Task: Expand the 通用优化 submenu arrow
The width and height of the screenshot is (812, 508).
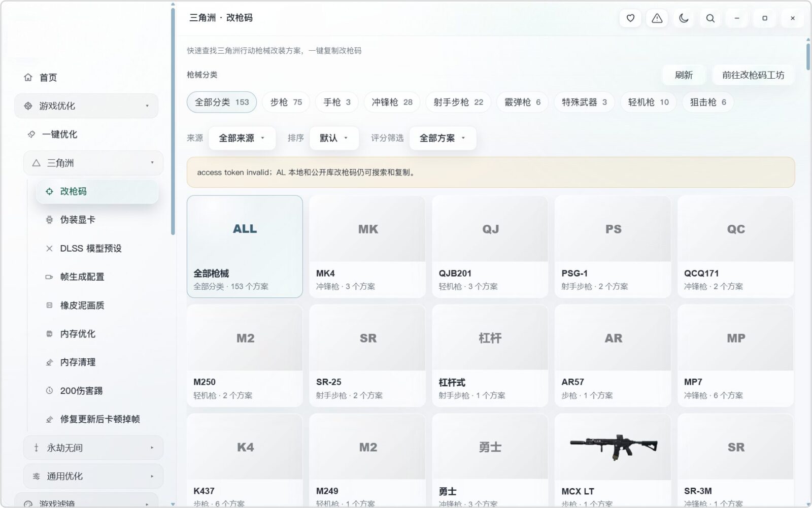Action: point(152,476)
